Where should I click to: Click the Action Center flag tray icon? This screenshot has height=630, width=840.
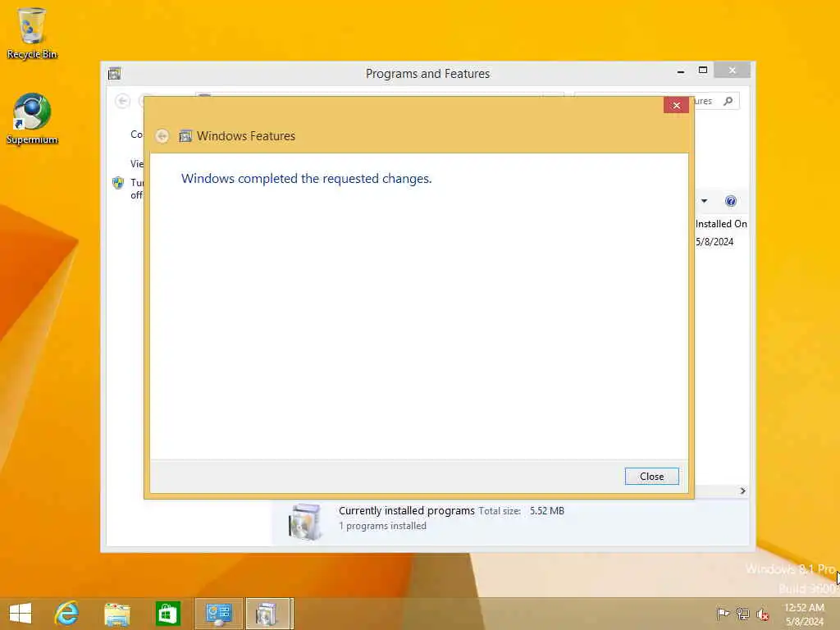723,614
